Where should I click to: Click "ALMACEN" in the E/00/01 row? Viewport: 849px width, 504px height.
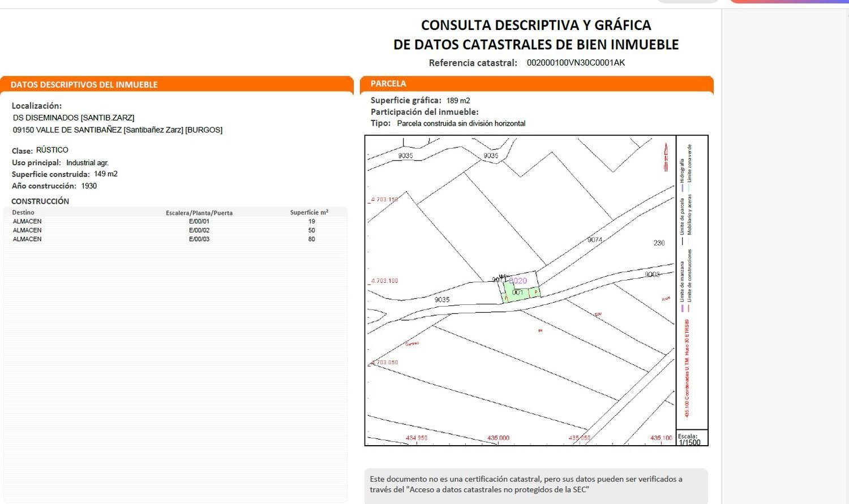[27, 222]
